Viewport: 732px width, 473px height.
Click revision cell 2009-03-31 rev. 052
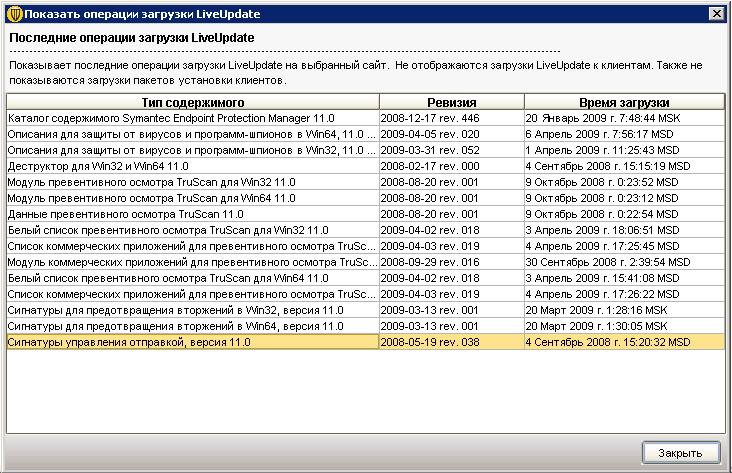point(452,150)
